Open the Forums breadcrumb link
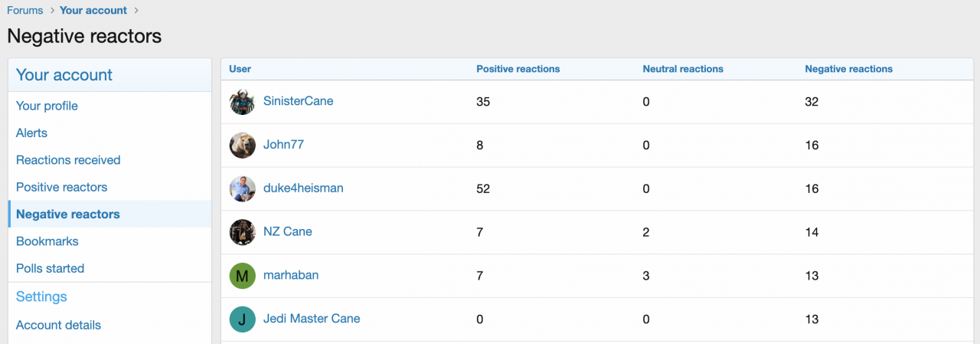The width and height of the screenshot is (980, 344). point(24,11)
